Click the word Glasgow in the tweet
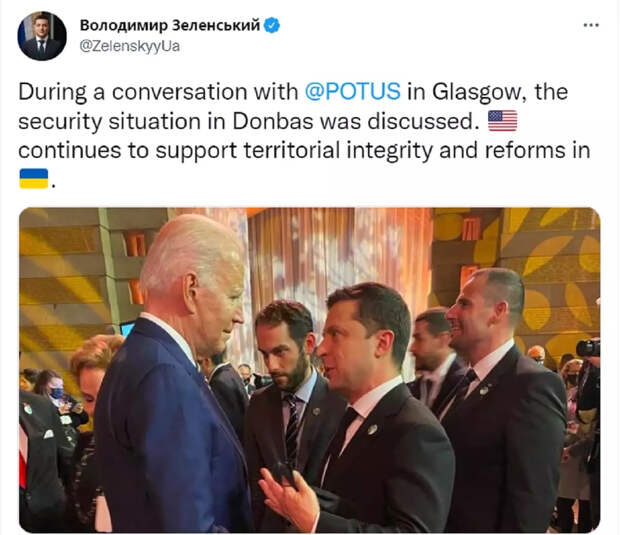620x535 pixels. 479,92
